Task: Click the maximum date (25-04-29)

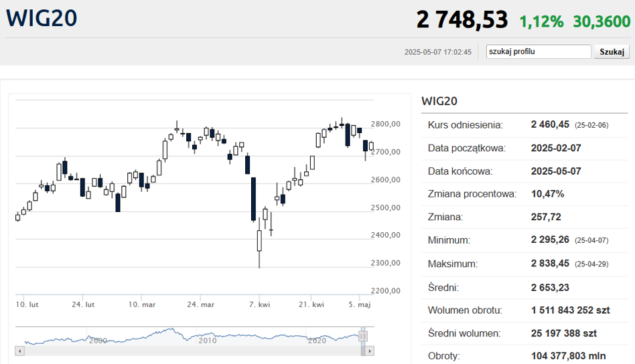Action: point(591,264)
